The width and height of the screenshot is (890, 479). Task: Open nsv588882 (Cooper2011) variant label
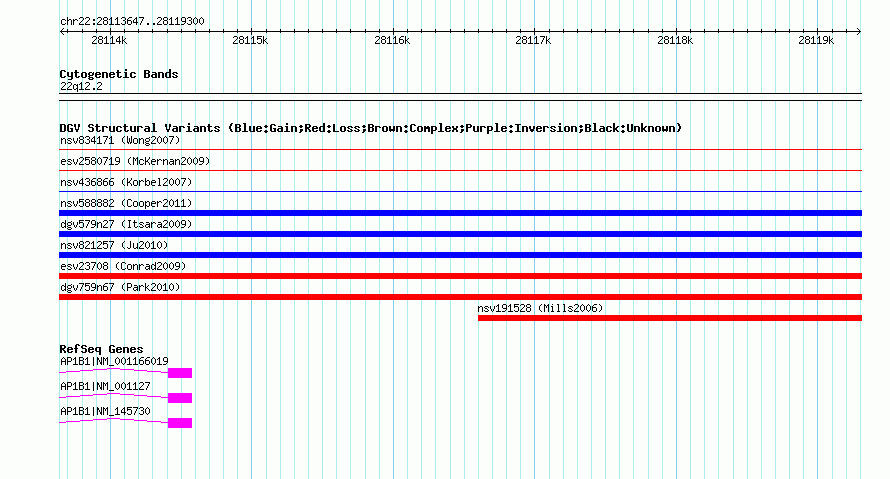click(126, 203)
